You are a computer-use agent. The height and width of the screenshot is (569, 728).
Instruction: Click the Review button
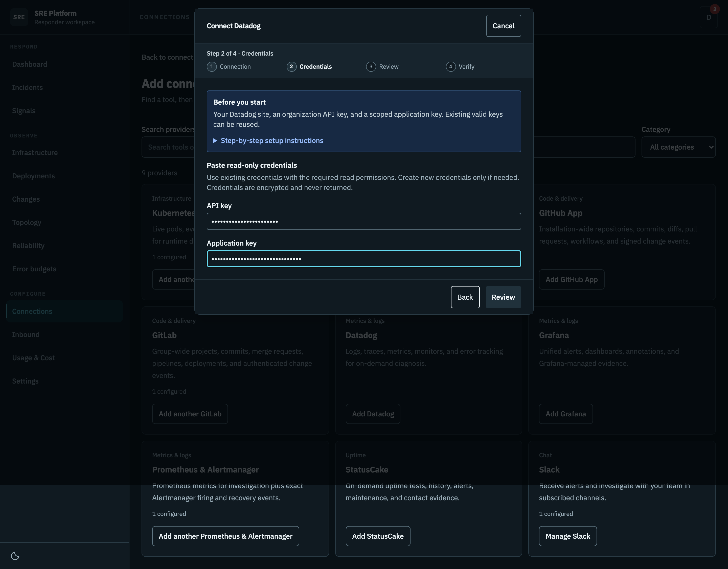click(x=503, y=297)
